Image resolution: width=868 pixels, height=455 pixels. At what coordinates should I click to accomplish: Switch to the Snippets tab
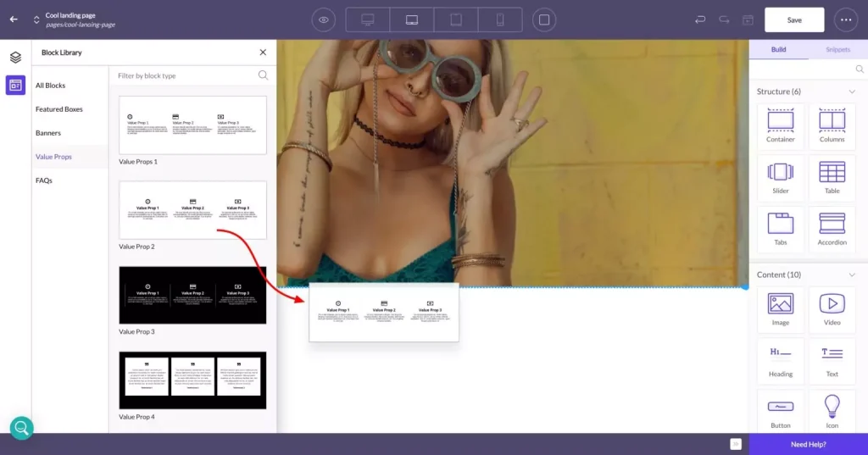click(x=837, y=49)
